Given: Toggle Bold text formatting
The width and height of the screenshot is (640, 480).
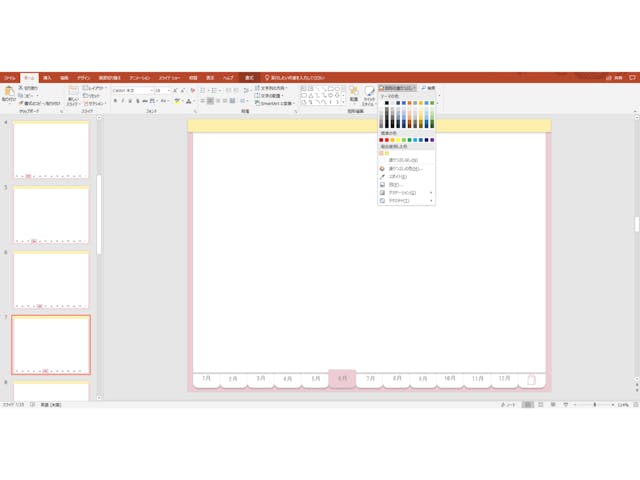Looking at the screenshot, I should 116,101.
